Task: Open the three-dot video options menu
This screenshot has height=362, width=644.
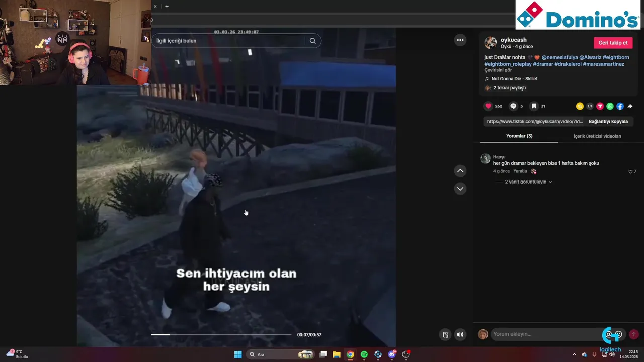Action: coord(460,40)
